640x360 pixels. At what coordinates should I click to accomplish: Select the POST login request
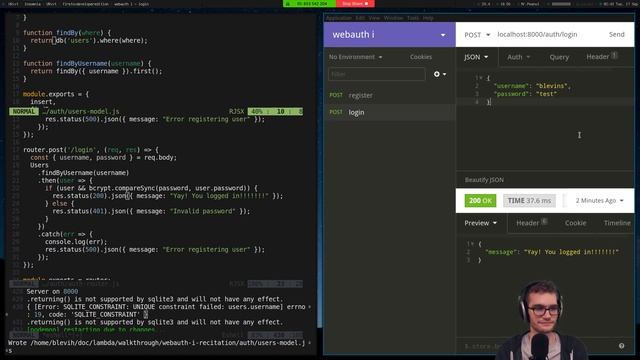(x=389, y=112)
